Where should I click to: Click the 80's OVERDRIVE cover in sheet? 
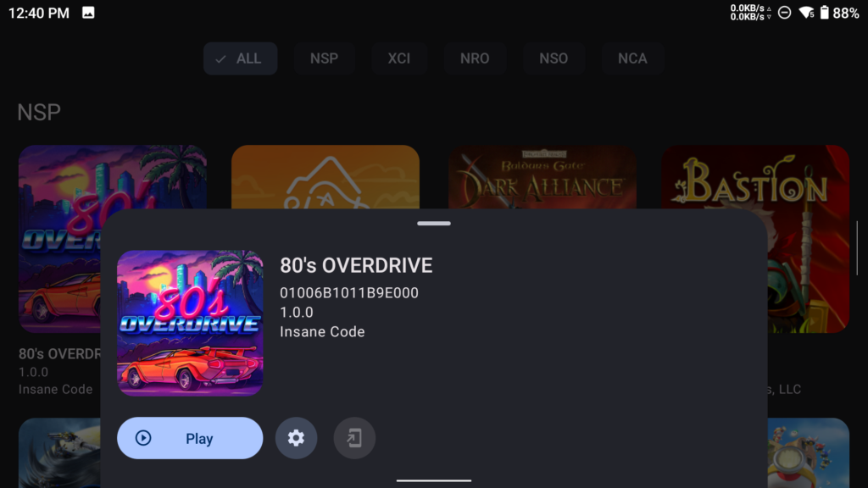click(x=190, y=323)
